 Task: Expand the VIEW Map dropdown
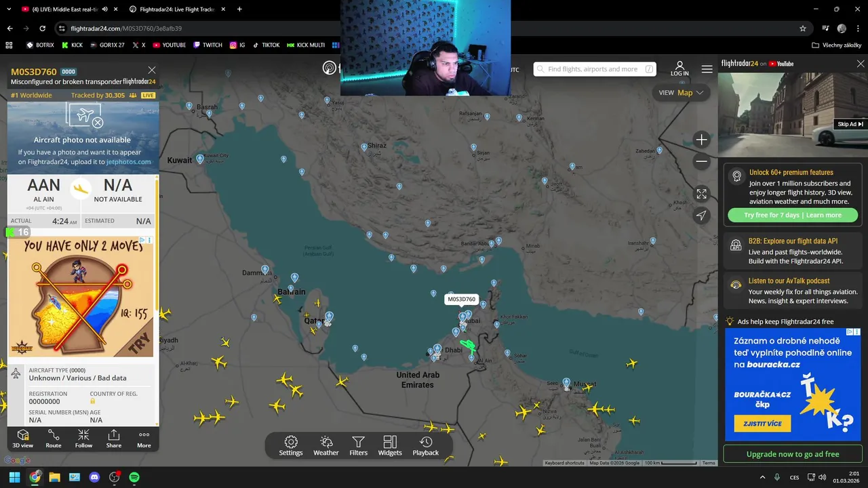(x=682, y=93)
